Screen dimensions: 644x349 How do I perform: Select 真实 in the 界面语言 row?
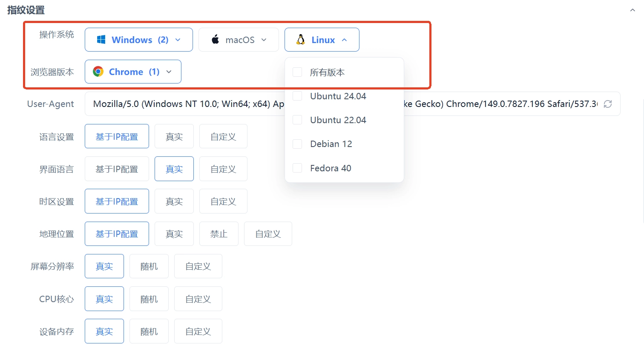[x=174, y=169]
